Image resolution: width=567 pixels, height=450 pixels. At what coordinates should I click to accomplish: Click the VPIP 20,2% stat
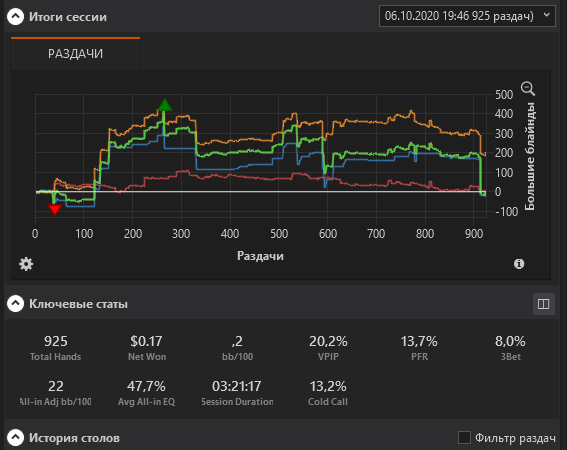click(328, 348)
